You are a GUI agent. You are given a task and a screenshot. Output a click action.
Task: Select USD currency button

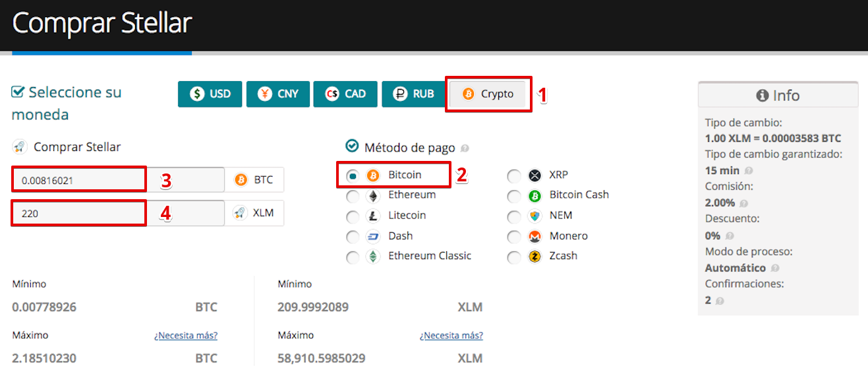210,94
